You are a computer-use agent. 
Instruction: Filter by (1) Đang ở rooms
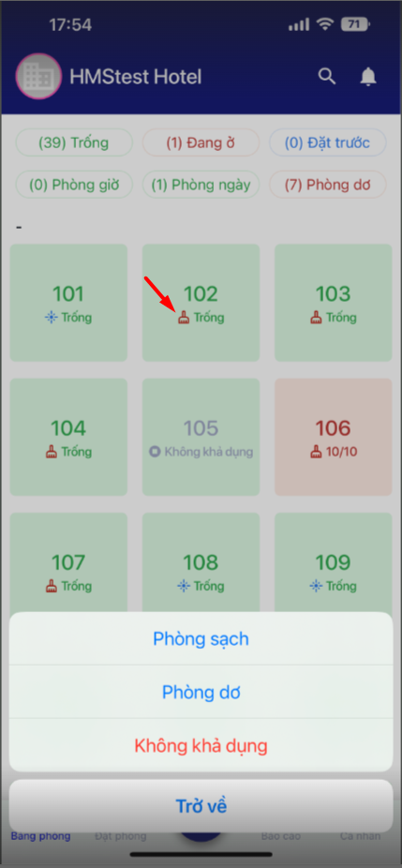tap(201, 142)
